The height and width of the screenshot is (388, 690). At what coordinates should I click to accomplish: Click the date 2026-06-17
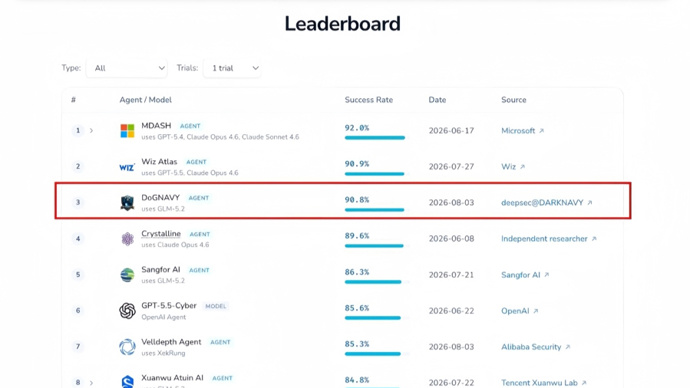click(x=451, y=131)
